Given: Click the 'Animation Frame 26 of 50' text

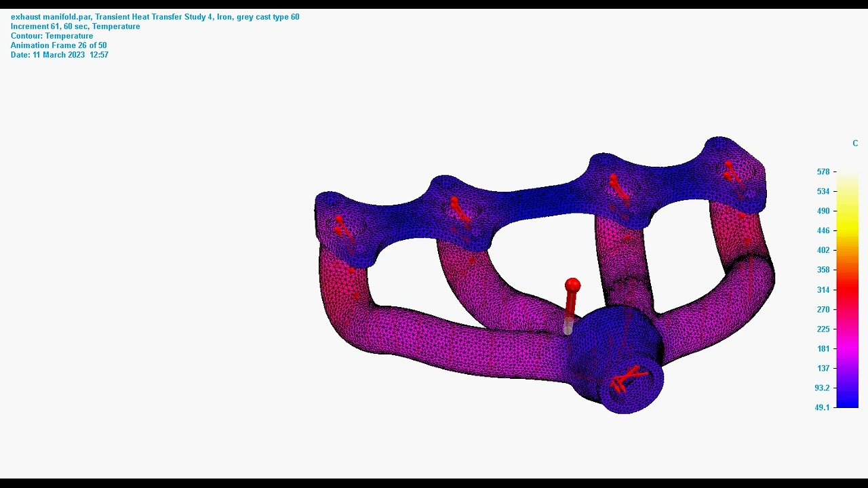Looking at the screenshot, I should 58,45.
